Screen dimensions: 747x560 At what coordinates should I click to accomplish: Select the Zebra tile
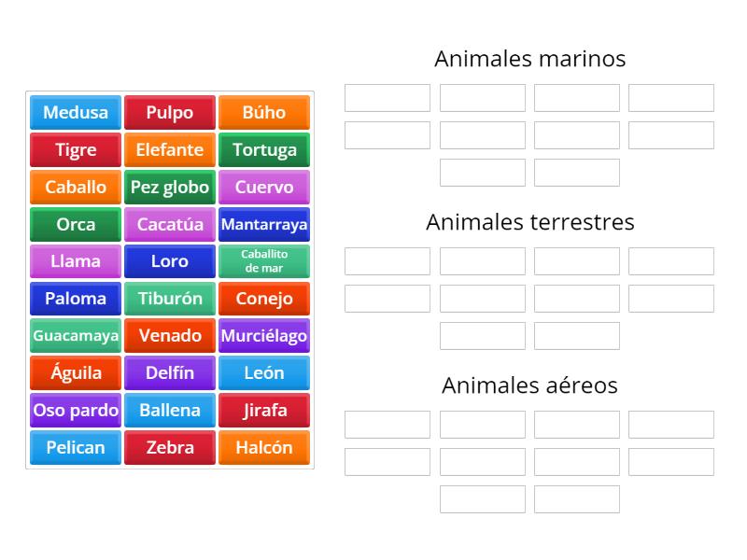click(170, 448)
